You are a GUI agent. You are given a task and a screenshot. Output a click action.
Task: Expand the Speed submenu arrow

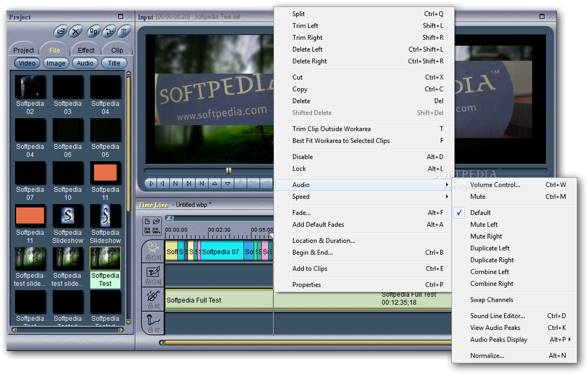[447, 197]
